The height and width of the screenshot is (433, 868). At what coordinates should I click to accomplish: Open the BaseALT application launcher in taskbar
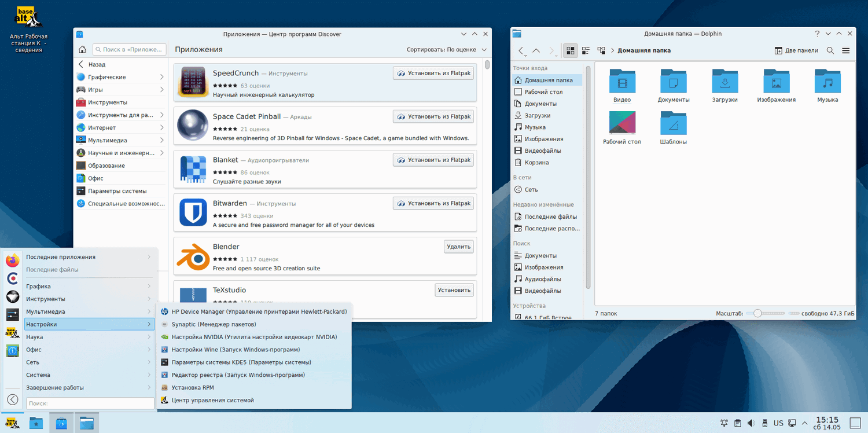(12, 423)
